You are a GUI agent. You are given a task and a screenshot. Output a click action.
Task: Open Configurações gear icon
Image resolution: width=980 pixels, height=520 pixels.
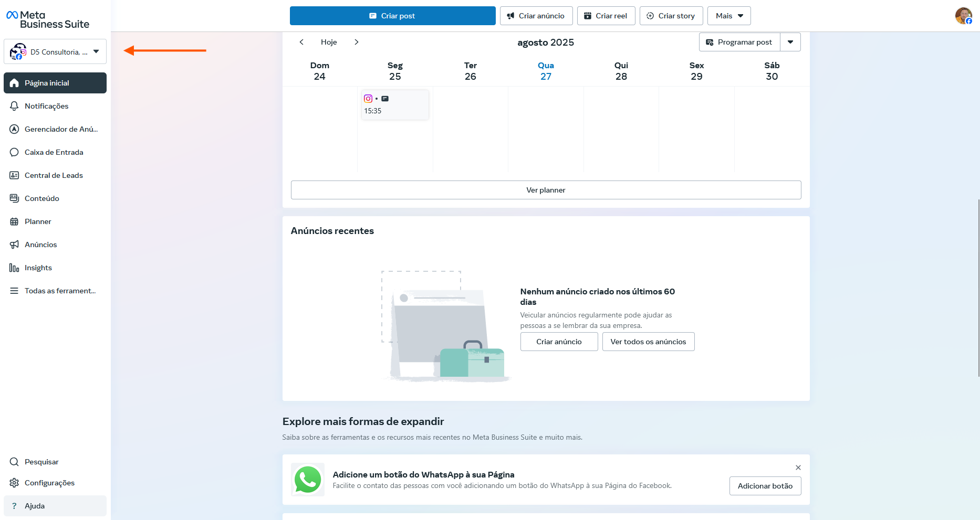14,483
